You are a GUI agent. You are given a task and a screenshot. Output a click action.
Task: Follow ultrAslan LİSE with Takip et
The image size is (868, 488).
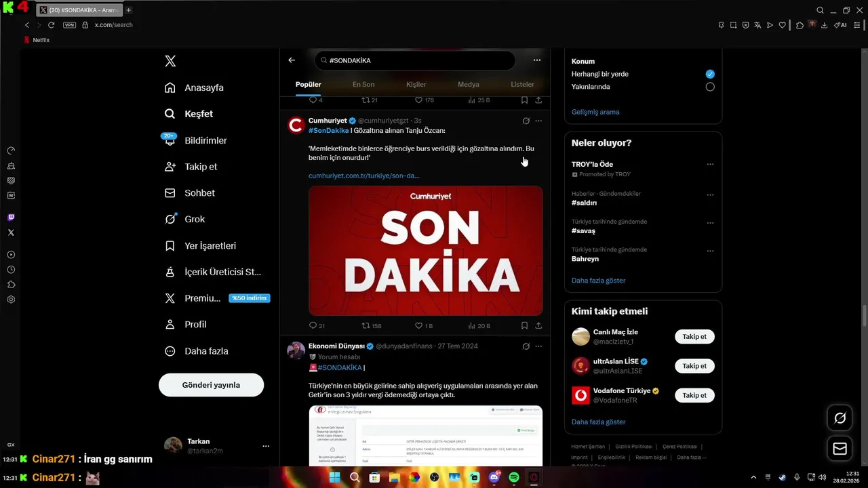click(694, 366)
